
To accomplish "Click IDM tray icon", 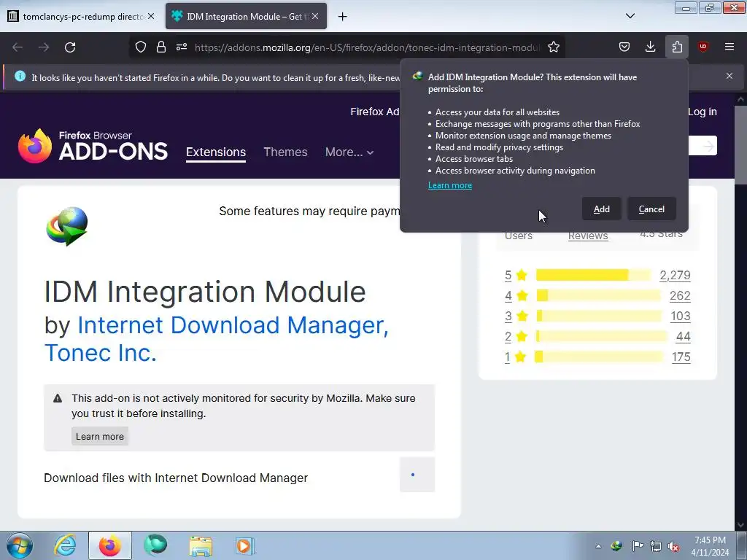I will click(x=616, y=546).
